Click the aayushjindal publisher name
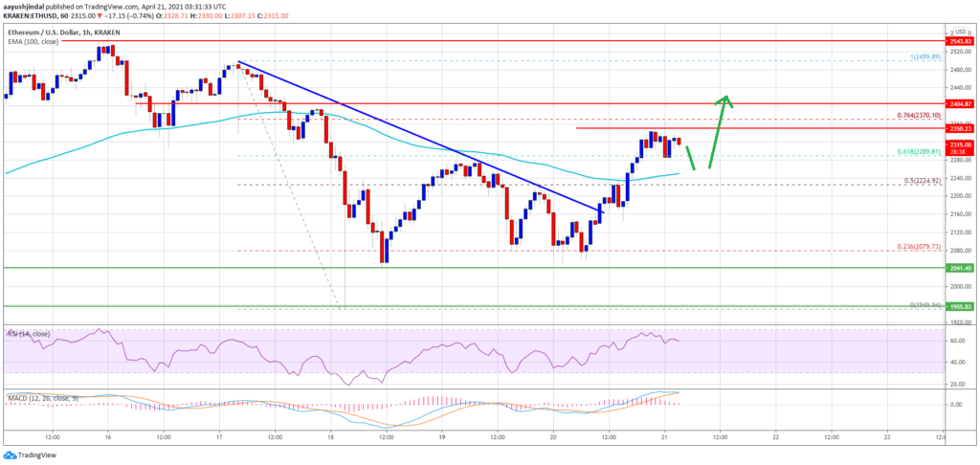The width and height of the screenshot is (980, 465). [x=21, y=5]
